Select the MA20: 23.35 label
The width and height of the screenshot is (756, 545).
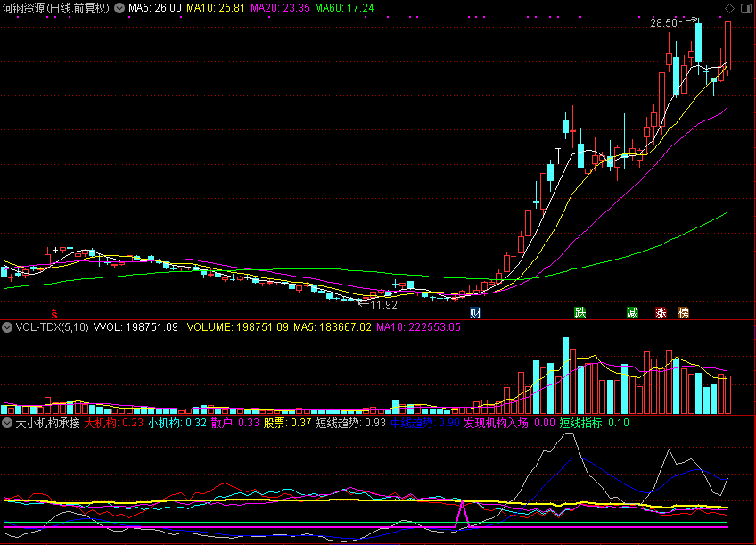coord(280,8)
